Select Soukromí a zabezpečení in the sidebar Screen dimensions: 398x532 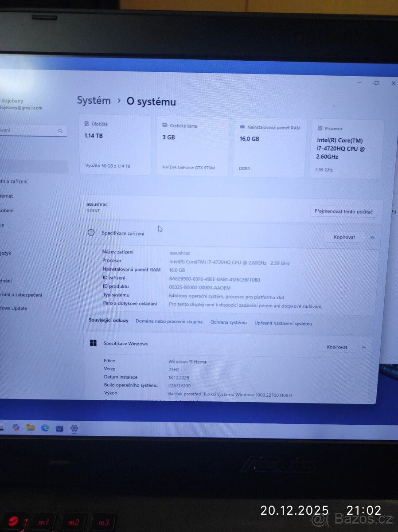20,294
